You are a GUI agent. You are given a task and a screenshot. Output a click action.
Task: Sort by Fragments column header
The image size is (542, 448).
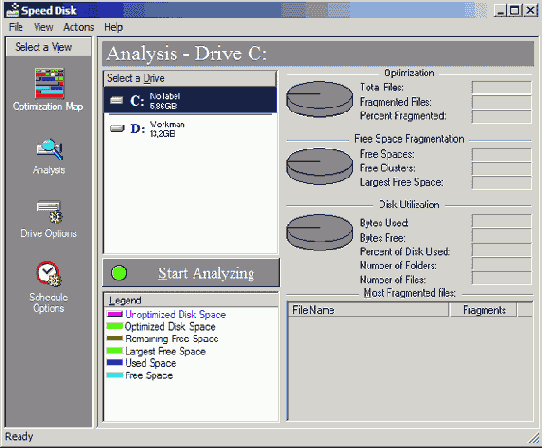[x=483, y=310]
